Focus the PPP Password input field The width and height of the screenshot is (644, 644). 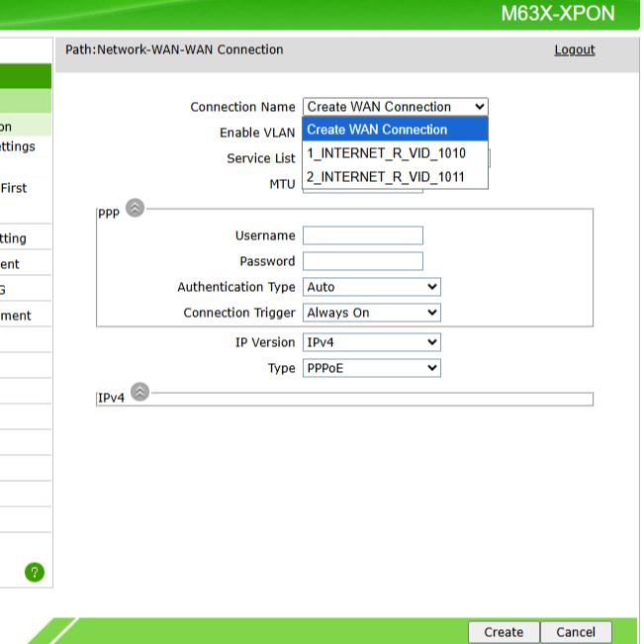click(x=362, y=261)
